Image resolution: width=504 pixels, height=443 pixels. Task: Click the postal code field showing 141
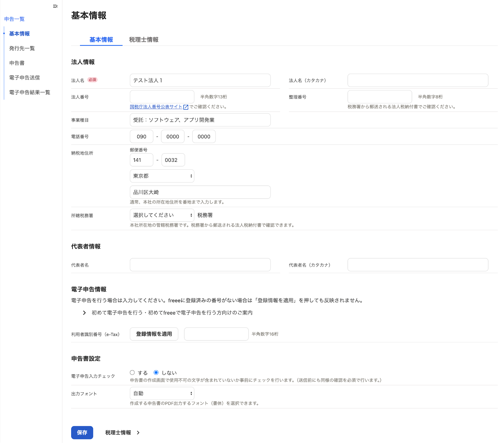[x=141, y=160]
